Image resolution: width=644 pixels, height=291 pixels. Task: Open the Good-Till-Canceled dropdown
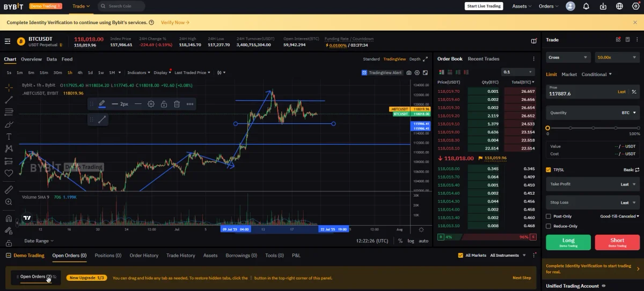point(620,217)
